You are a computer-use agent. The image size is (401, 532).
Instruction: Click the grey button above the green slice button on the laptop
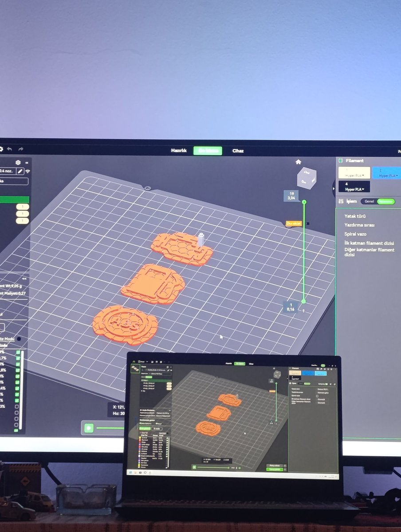tap(275, 465)
